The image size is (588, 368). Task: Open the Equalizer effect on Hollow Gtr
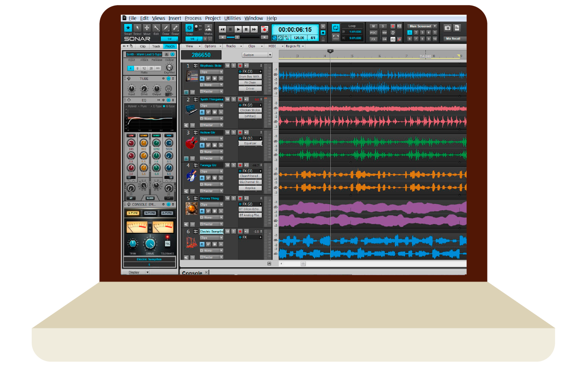click(x=250, y=144)
